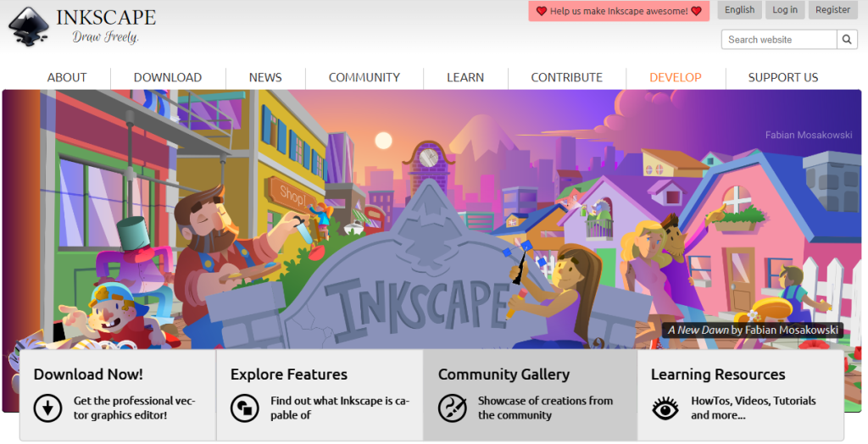Image resolution: width=868 pixels, height=444 pixels.
Task: Click 'Find out what Inkscape is capable of' text
Action: click(340, 408)
